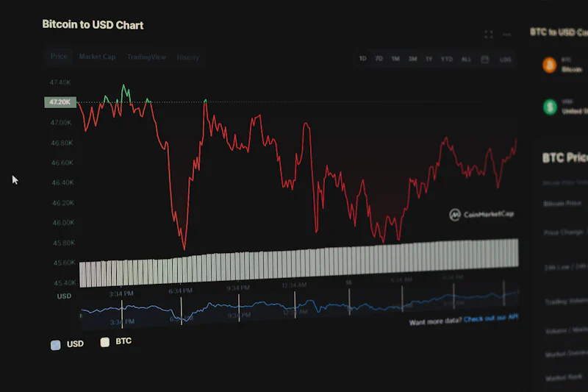588x392 pixels.
Task: Select the 1D time range
Action: click(x=363, y=58)
